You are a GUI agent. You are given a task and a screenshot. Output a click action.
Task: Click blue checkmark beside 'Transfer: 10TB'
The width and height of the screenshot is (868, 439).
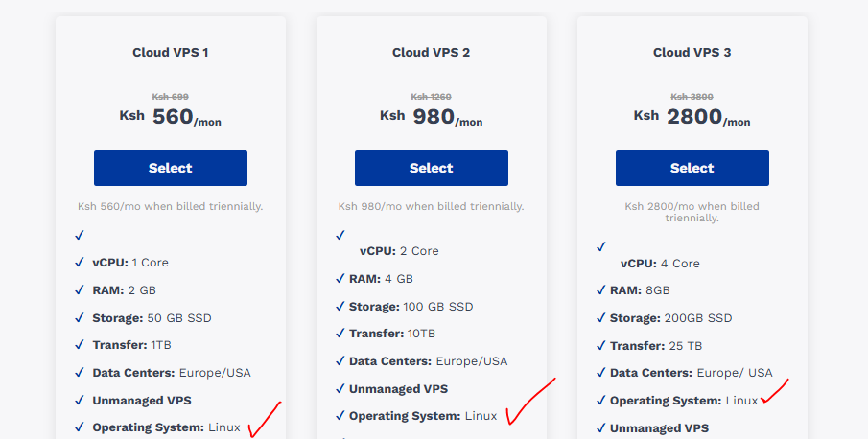tap(340, 334)
